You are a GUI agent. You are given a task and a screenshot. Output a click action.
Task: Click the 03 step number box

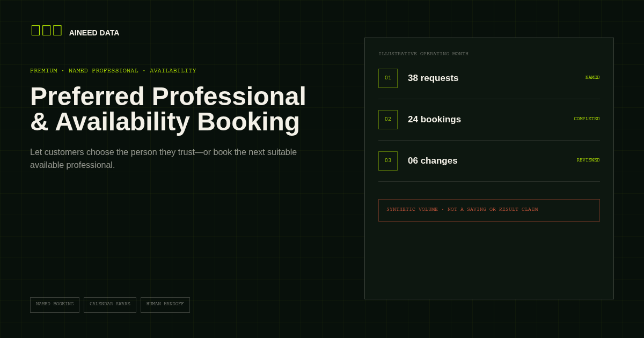click(388, 161)
